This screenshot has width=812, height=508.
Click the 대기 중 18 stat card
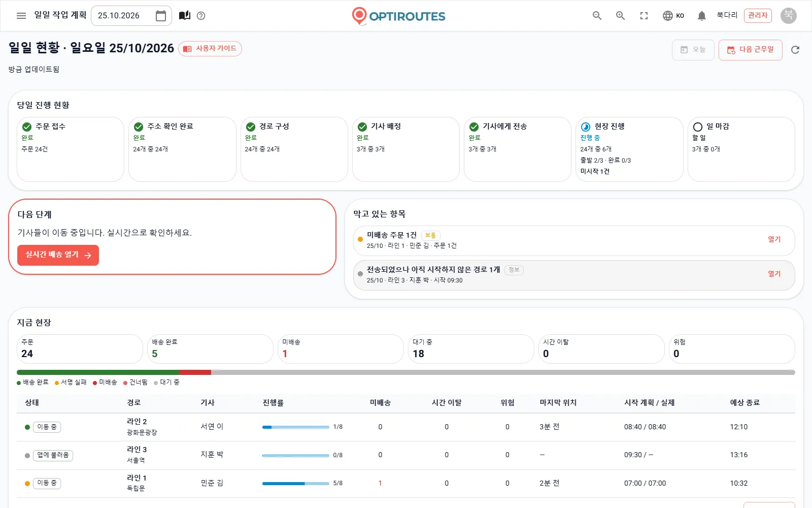click(471, 349)
